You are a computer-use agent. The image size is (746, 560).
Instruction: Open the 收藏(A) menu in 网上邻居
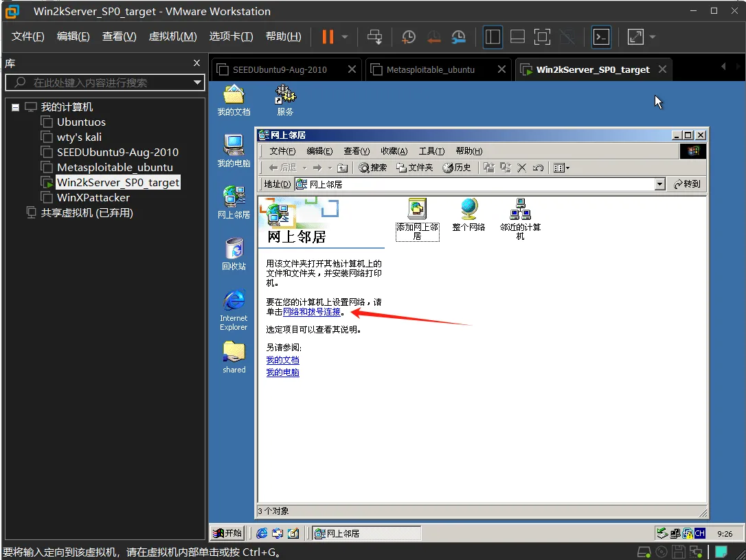pos(394,151)
